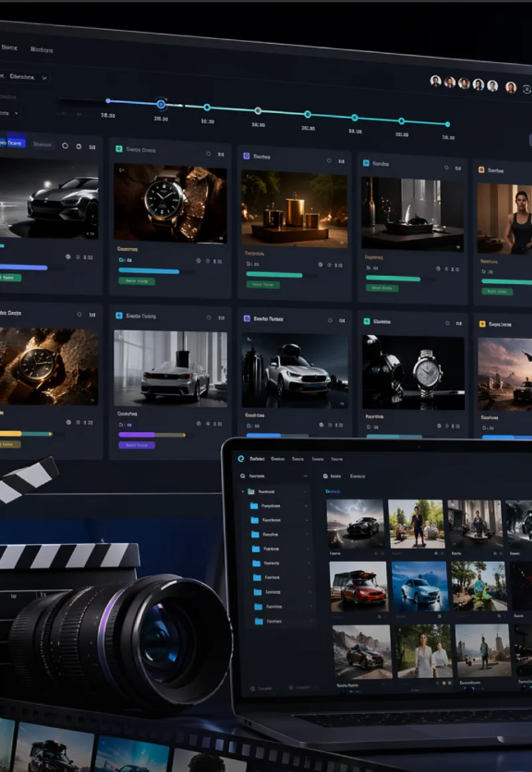Open the dropdown chevron at the monitor's top left
Image resolution: width=532 pixels, height=772 pixels.
tap(45, 78)
